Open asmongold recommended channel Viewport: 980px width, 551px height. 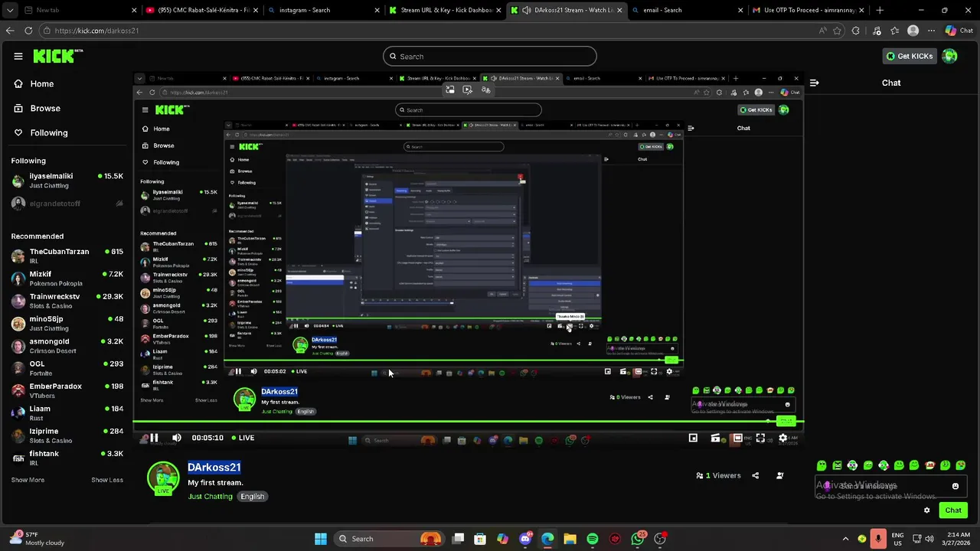click(67, 346)
